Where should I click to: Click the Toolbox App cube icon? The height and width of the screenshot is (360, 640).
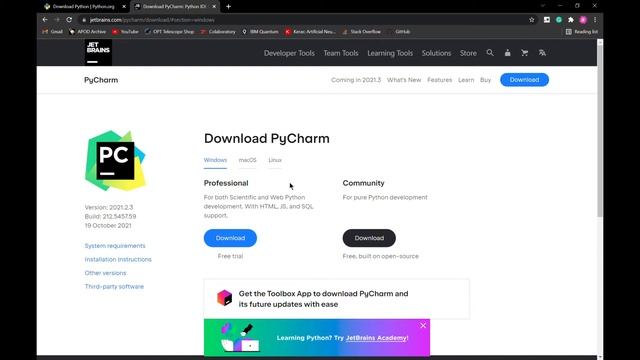[224, 298]
